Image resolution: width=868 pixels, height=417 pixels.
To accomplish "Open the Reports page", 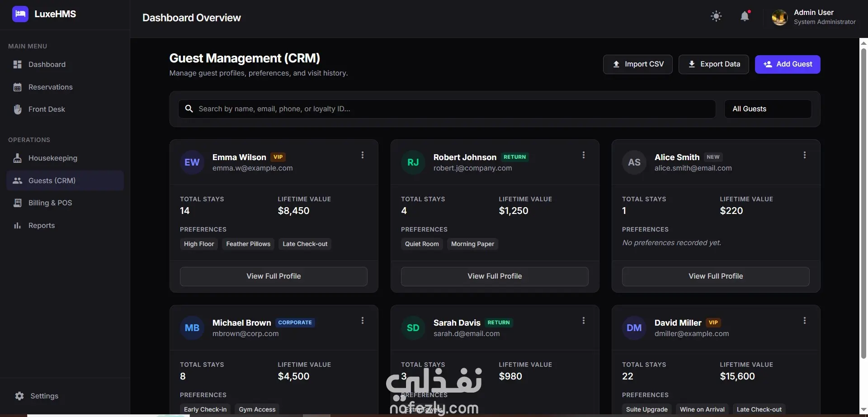I will pyautogui.click(x=65, y=225).
